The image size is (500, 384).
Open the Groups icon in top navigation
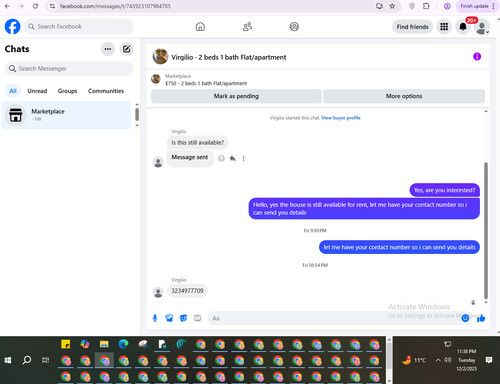294,26
